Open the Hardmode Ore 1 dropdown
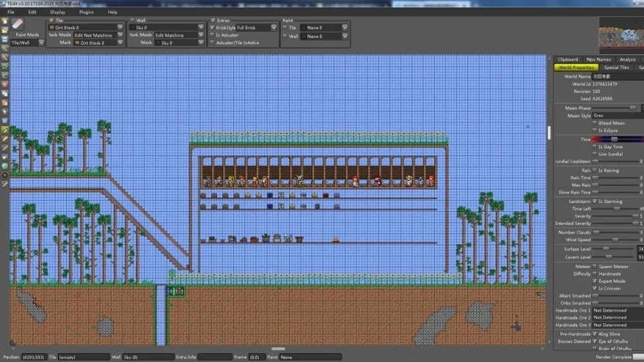This screenshot has height=362, width=644. [617, 310]
